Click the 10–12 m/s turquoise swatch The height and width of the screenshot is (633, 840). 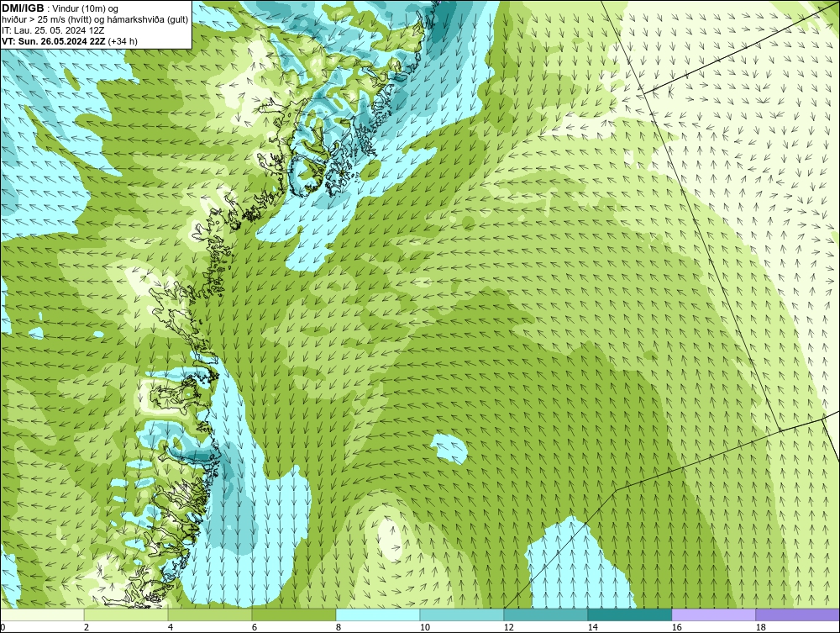click(462, 615)
